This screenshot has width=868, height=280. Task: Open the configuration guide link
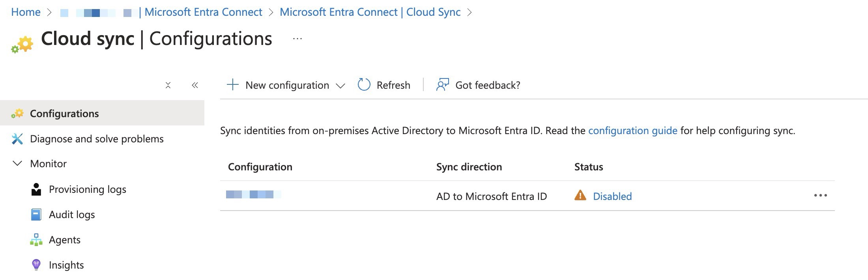point(632,131)
